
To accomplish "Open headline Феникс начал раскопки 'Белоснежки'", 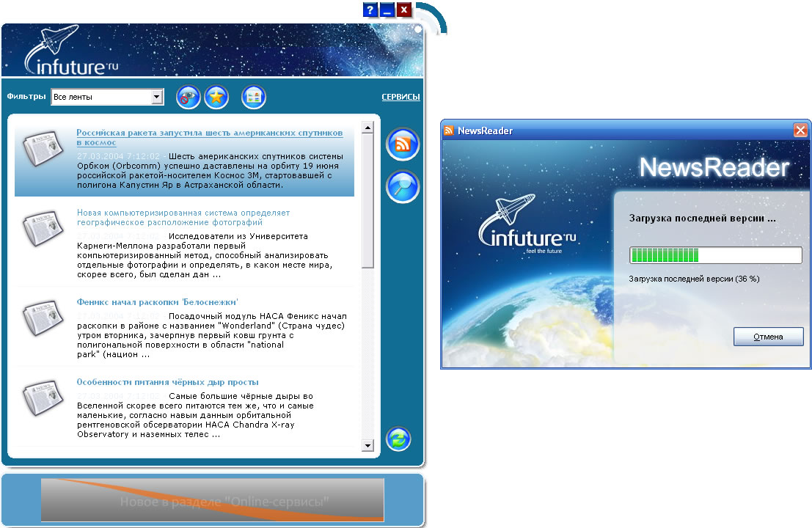I will coord(157,302).
